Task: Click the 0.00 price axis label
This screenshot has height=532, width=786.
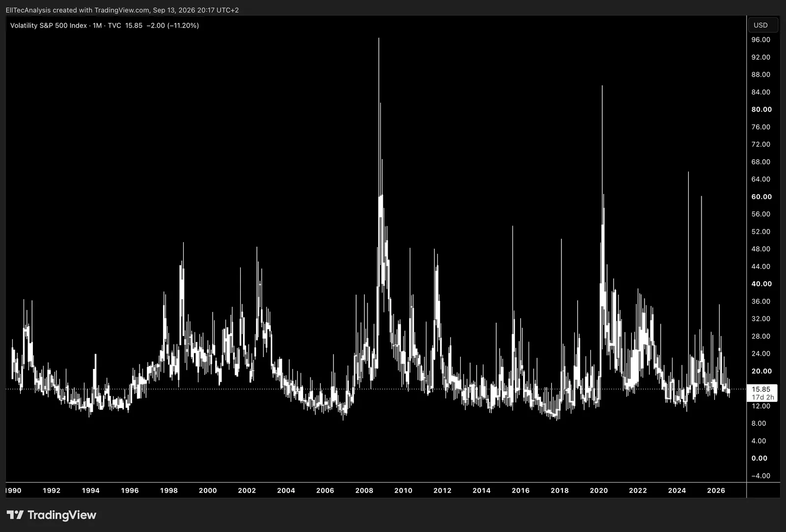Action: pos(759,458)
